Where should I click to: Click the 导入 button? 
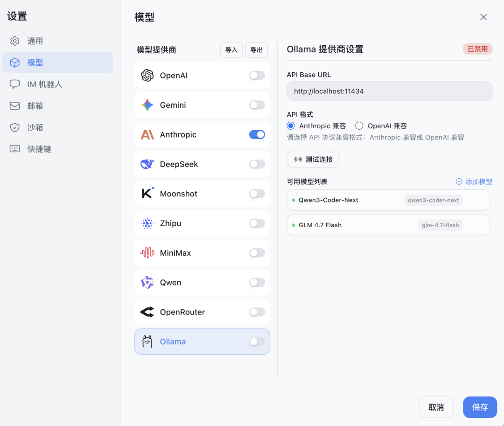pyautogui.click(x=231, y=50)
